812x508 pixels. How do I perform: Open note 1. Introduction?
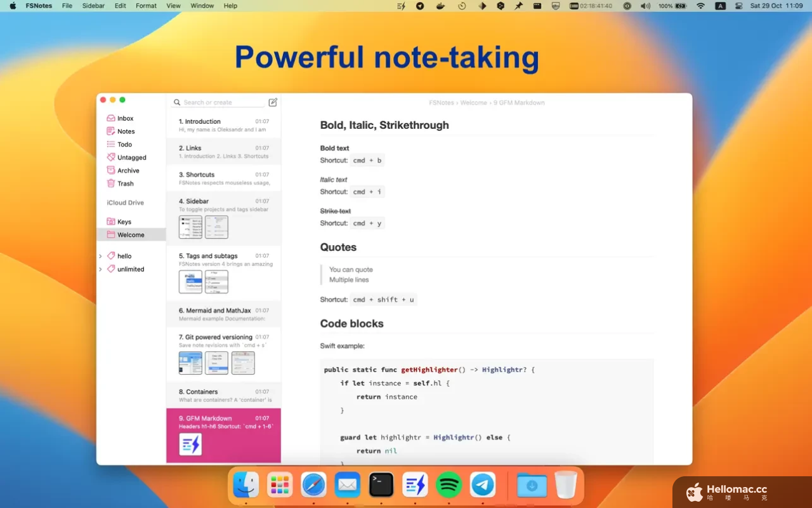click(x=223, y=125)
